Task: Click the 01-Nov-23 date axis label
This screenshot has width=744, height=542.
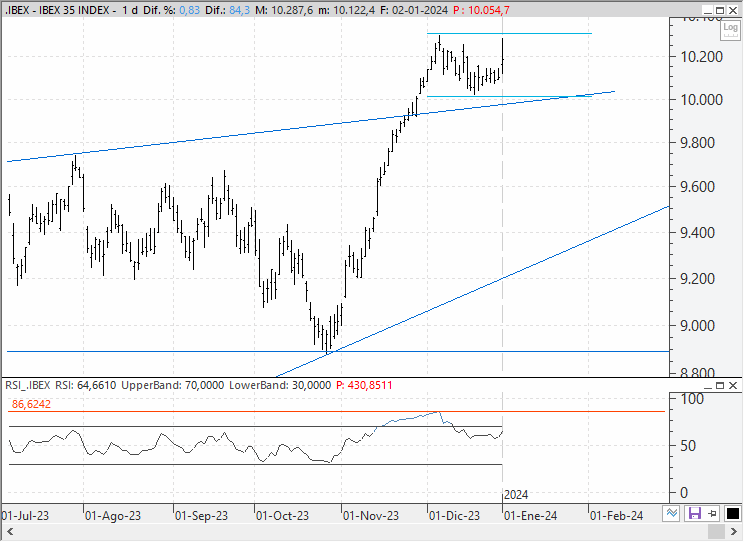Action: click(x=371, y=516)
